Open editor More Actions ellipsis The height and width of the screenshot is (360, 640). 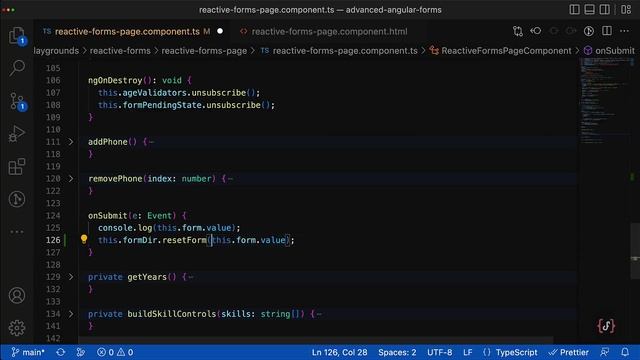(x=624, y=31)
